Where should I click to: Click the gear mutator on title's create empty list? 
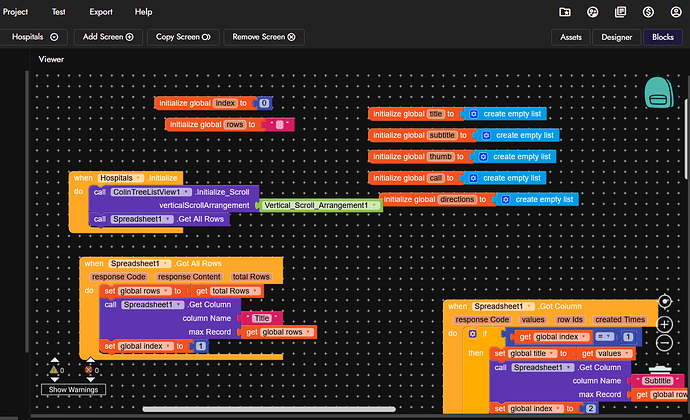click(x=473, y=114)
